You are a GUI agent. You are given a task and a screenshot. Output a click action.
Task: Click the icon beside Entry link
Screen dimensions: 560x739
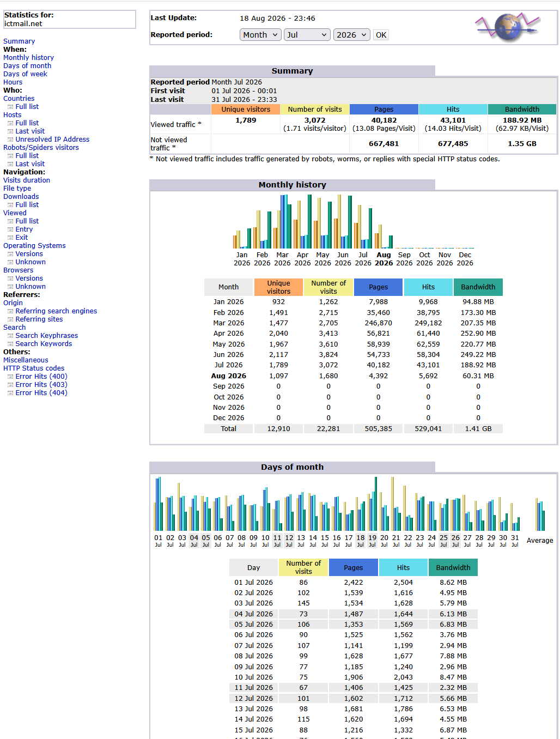(x=10, y=229)
